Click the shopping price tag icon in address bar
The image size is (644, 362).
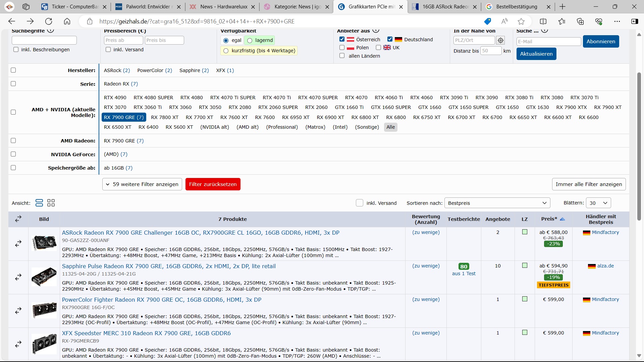(487, 21)
